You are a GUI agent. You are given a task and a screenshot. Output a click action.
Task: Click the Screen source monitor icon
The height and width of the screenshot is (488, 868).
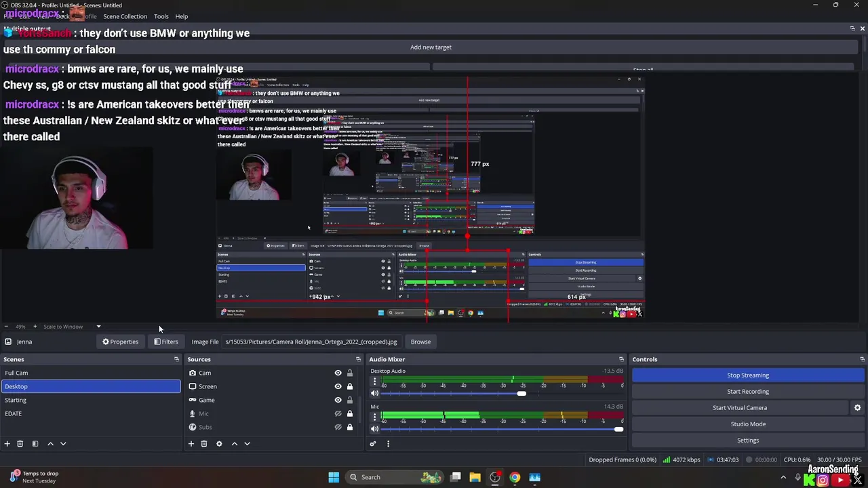click(x=193, y=386)
